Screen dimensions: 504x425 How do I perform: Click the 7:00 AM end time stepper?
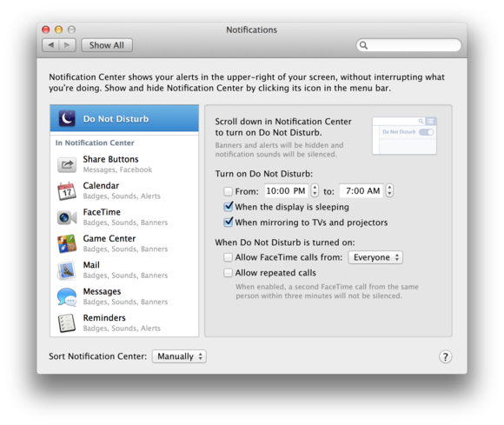(x=389, y=190)
